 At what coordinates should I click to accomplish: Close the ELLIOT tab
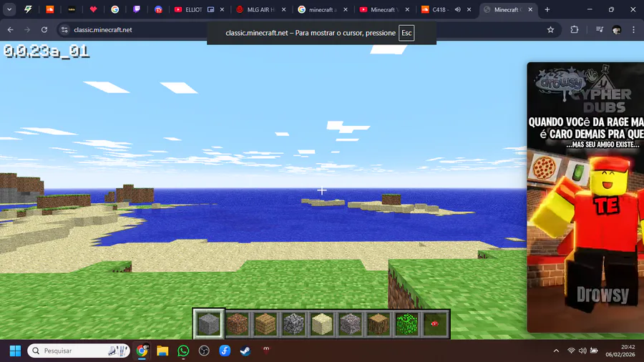(x=222, y=9)
